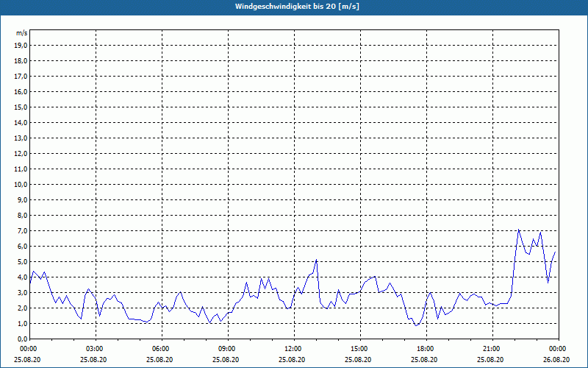Click the blue line's lowest dip before 18:00
The height and width of the screenshot is (368, 588).
415,325
